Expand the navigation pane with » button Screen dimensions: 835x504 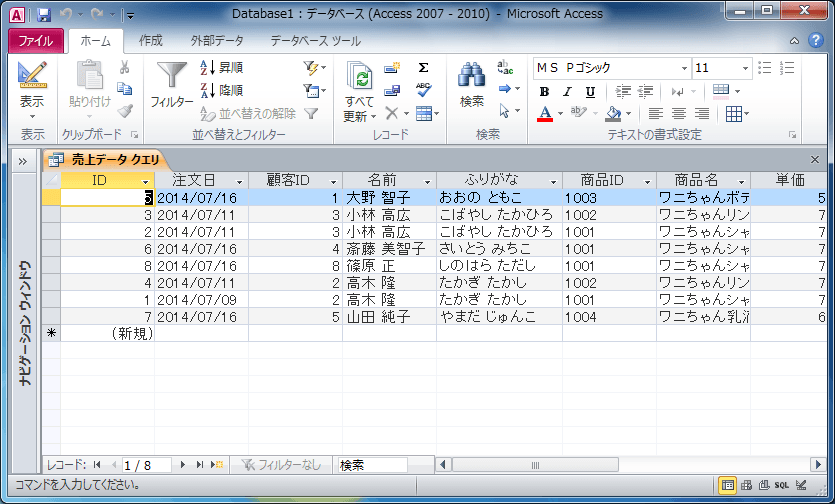[23, 161]
